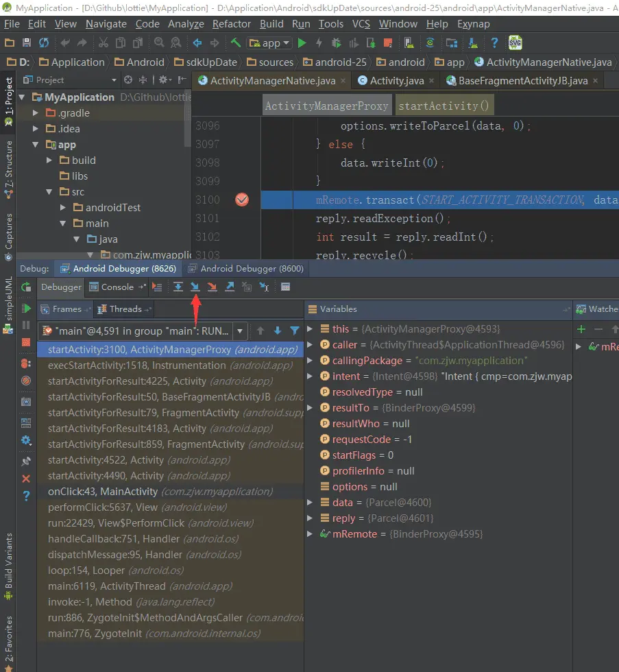
Task: Open the VCS menu
Action: pyautogui.click(x=361, y=24)
